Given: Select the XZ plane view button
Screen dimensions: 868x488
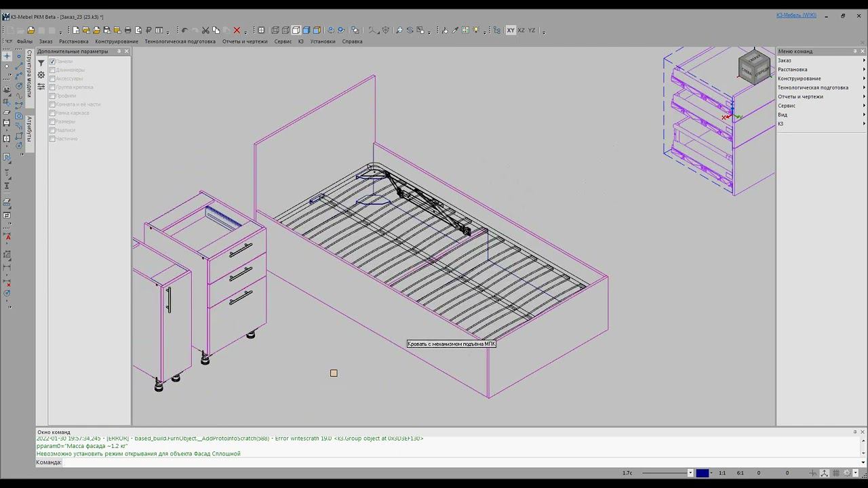Looking at the screenshot, I should (521, 30).
